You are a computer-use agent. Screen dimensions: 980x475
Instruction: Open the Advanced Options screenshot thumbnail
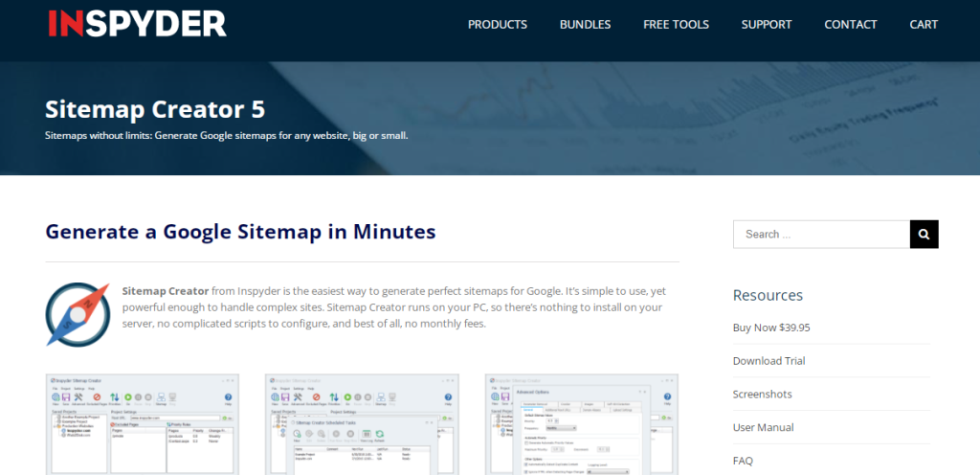[x=582, y=424]
